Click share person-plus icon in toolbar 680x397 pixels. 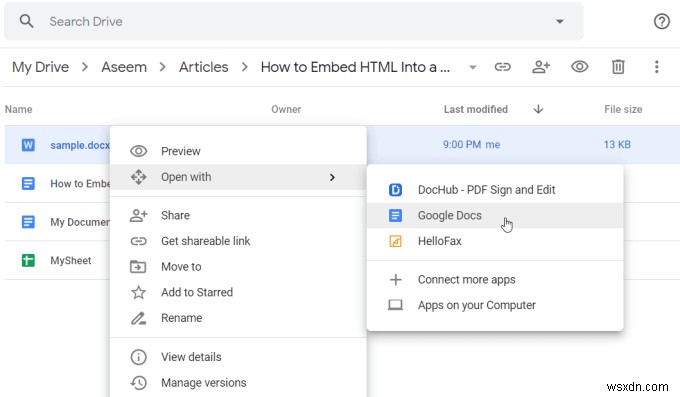541,67
